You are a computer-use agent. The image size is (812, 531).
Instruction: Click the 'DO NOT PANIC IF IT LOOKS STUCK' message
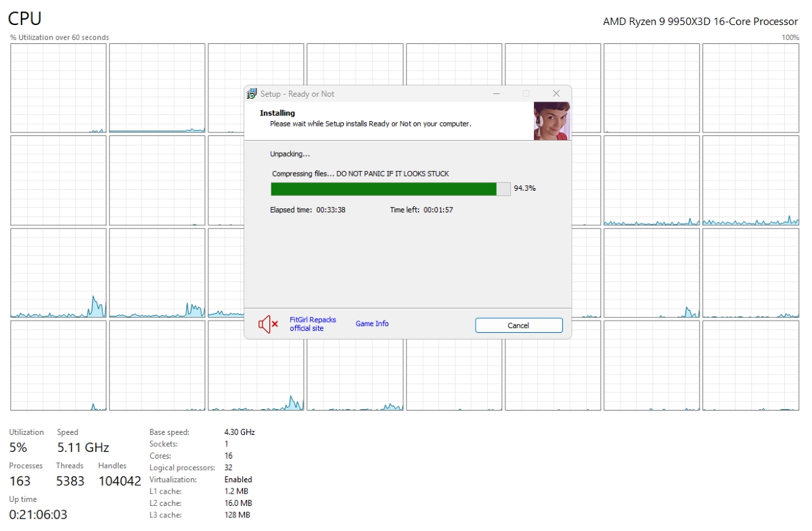[x=392, y=174]
